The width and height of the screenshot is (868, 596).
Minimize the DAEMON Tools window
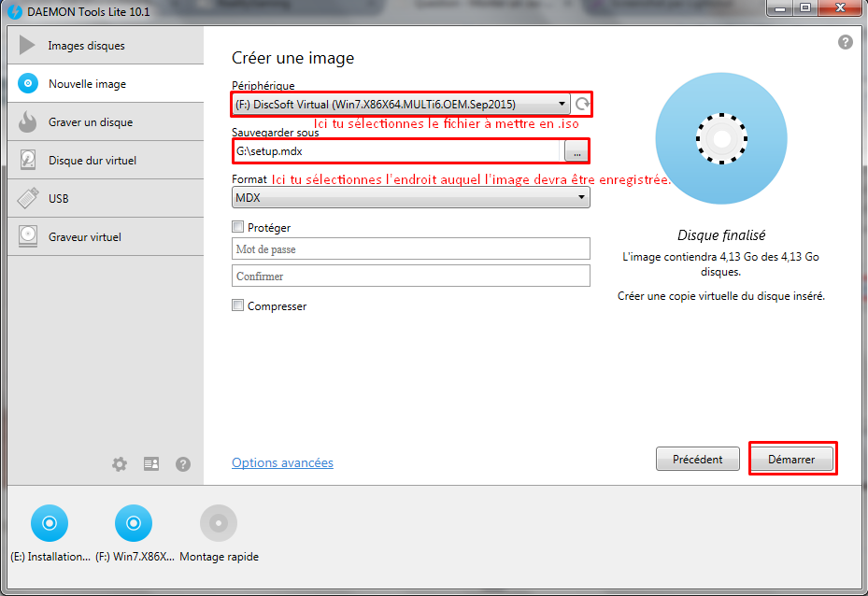coord(780,7)
